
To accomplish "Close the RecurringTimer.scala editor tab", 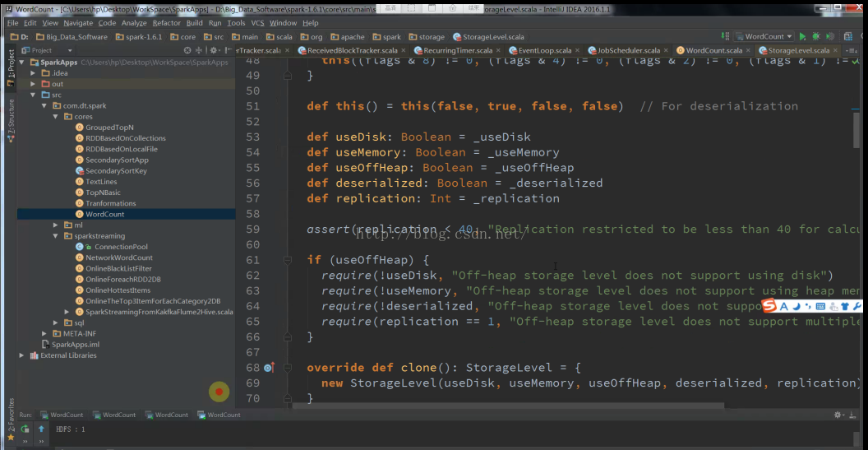I will tap(497, 50).
